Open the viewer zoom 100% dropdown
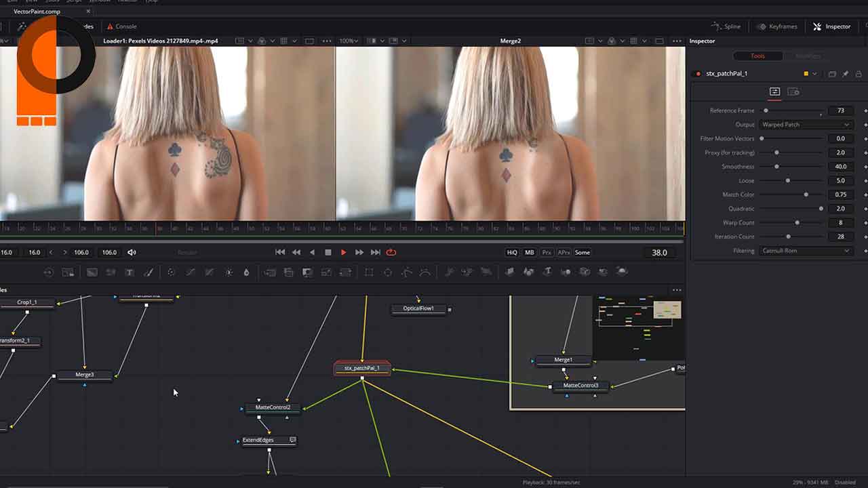Screen dimensions: 868x488 click(x=349, y=41)
